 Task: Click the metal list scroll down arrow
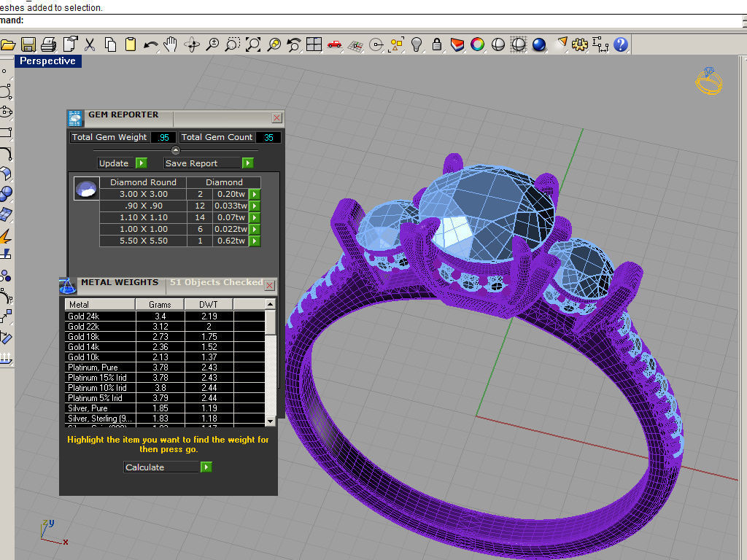coord(270,421)
